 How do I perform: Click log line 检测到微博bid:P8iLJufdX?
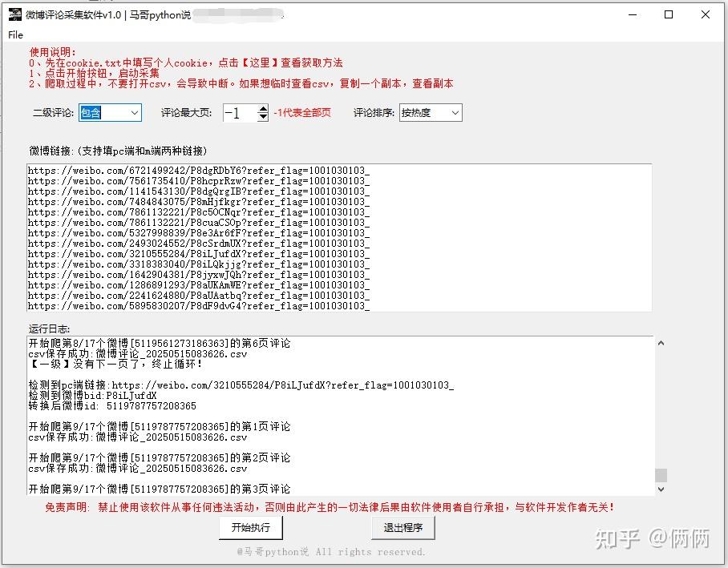92,396
